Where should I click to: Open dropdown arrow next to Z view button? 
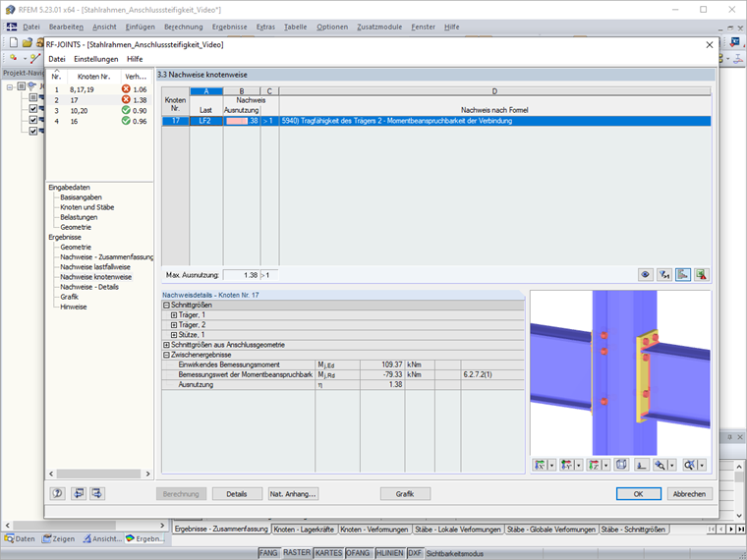606,465
